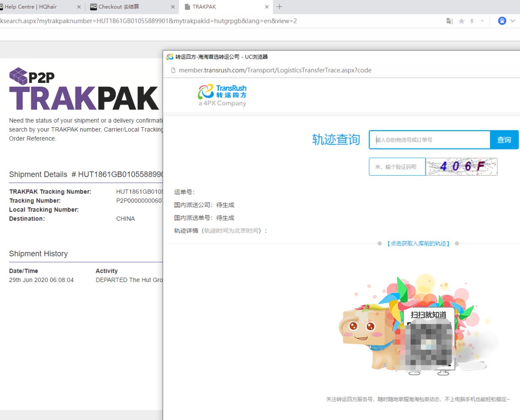Click the 29th Jun 2020 06:08:04 date entry
Viewport: 520px width, 420px height.
pos(41,280)
